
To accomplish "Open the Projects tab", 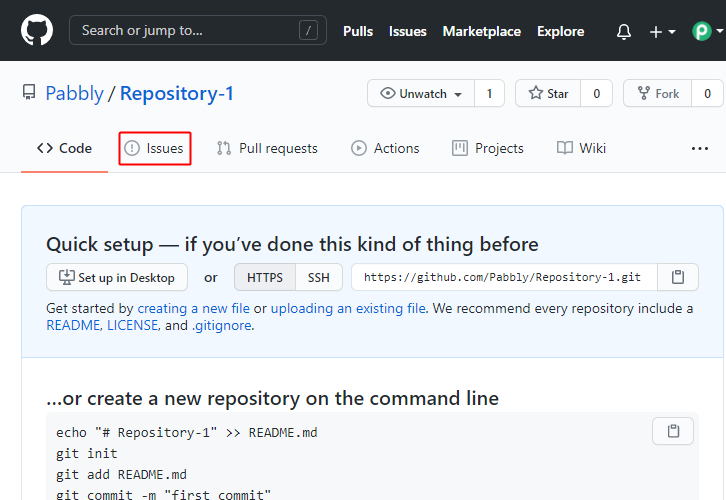I will (488, 148).
